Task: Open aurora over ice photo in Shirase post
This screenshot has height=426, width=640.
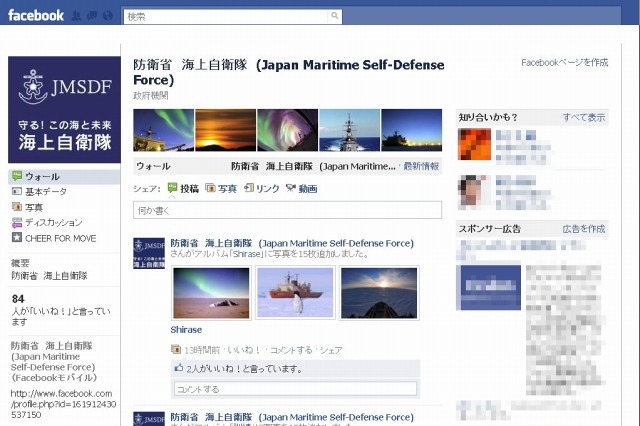Action: tap(211, 293)
